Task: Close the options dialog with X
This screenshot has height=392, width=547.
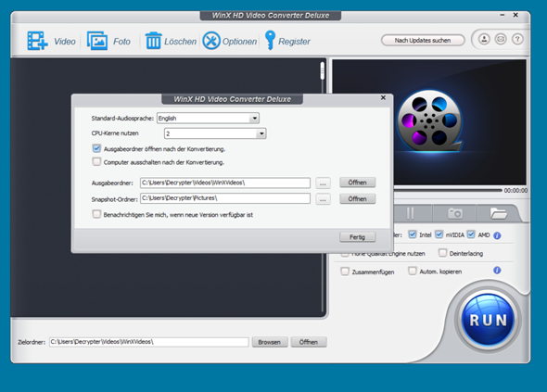Action: [x=383, y=97]
